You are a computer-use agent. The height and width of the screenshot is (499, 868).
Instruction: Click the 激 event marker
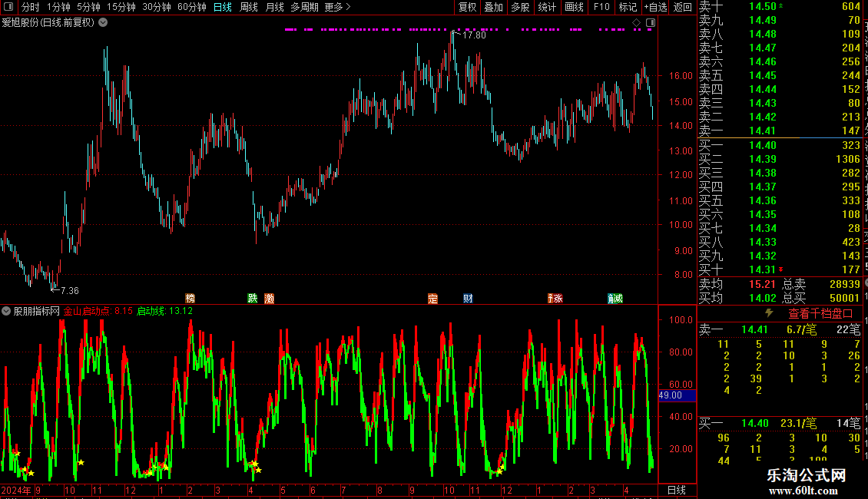pos(269,298)
